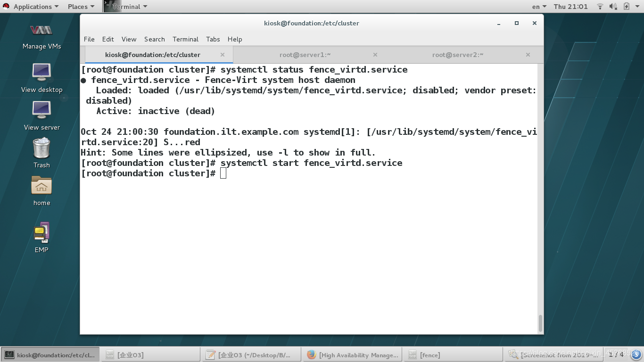
Task: Open the Manage VMs desktop icon
Action: [x=41, y=37]
